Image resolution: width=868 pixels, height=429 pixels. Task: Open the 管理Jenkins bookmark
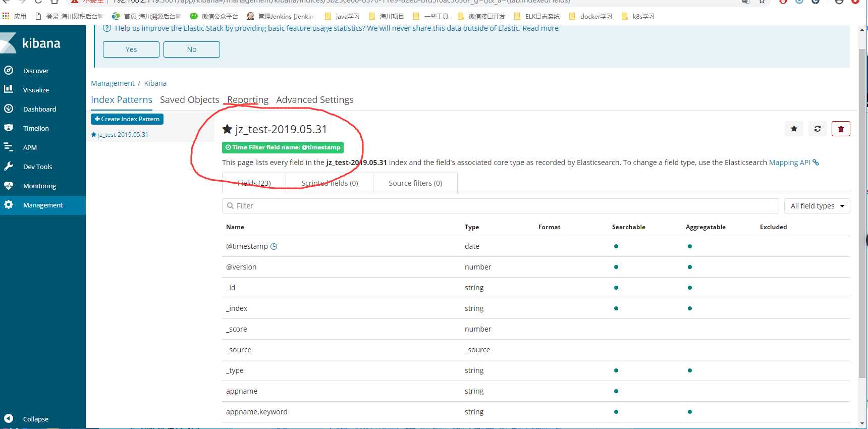pos(280,16)
